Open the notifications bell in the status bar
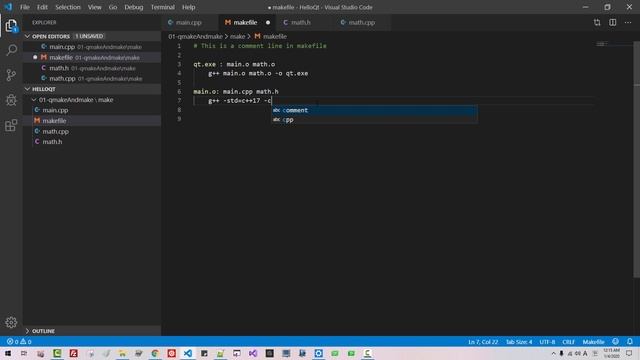The image size is (640, 360). click(630, 342)
